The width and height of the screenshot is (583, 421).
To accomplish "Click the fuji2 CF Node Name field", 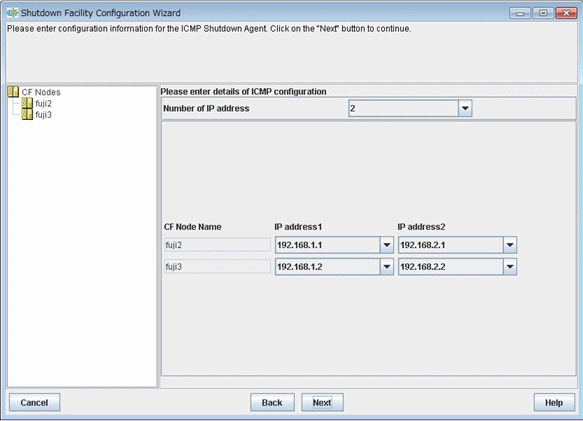I will [x=218, y=245].
